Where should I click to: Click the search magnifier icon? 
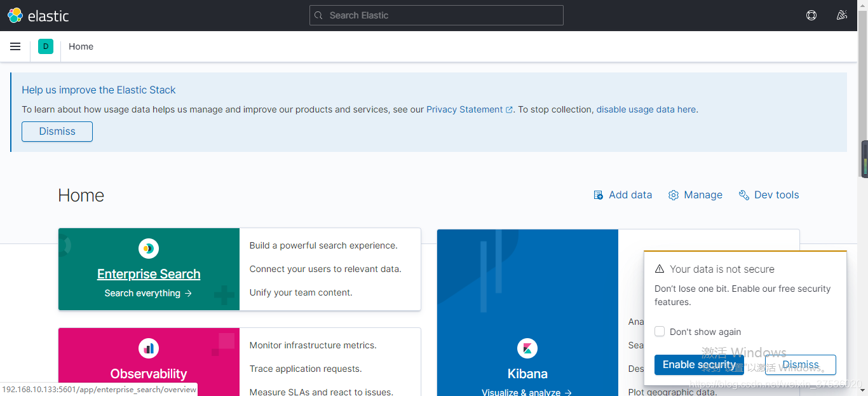320,15
